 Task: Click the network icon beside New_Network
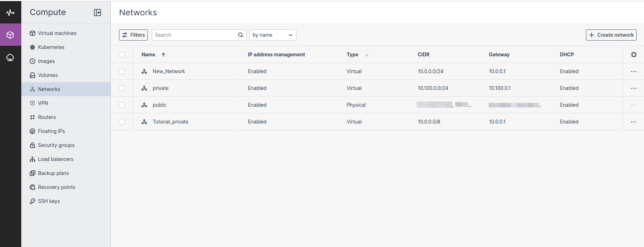[x=144, y=71]
